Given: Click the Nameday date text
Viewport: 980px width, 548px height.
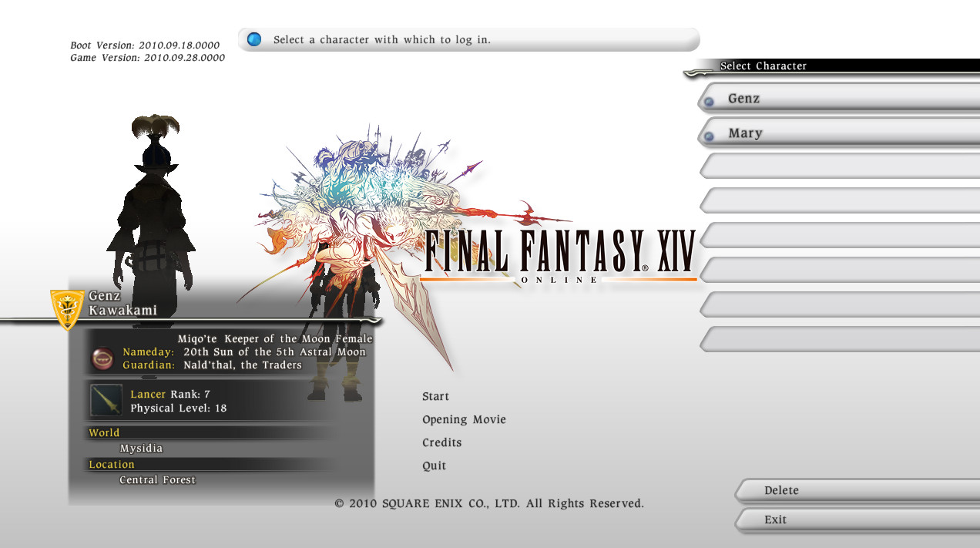Looking at the screenshot, I should point(244,352).
